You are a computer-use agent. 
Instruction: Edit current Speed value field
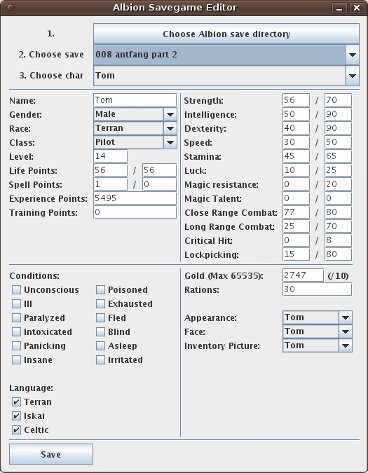tap(296, 142)
